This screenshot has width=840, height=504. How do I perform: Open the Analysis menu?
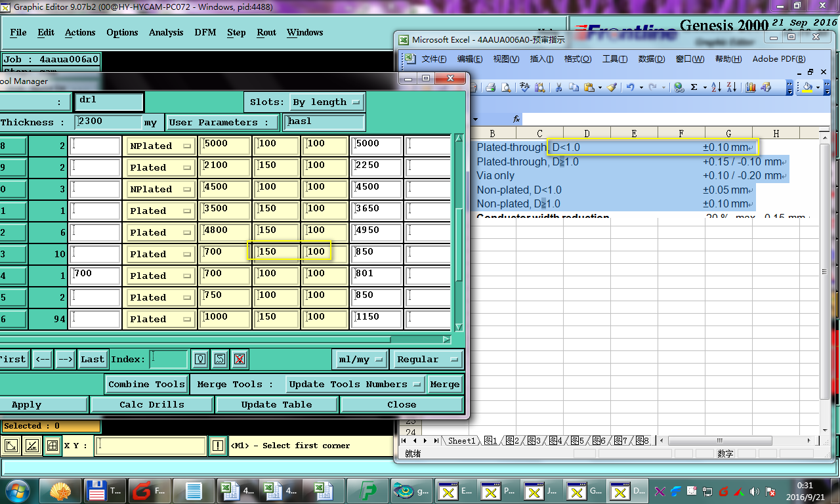click(166, 32)
